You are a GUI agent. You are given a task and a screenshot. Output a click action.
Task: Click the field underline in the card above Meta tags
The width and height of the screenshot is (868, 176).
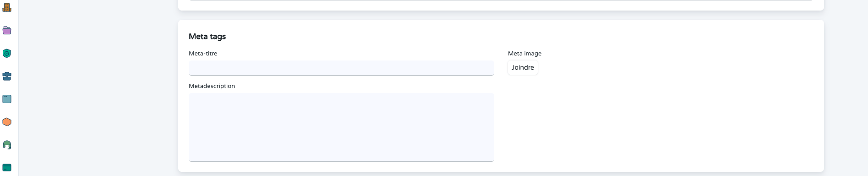501,0
